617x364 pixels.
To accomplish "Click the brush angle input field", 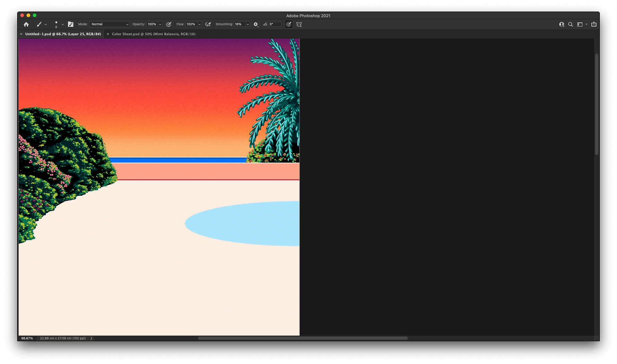I will 275,24.
